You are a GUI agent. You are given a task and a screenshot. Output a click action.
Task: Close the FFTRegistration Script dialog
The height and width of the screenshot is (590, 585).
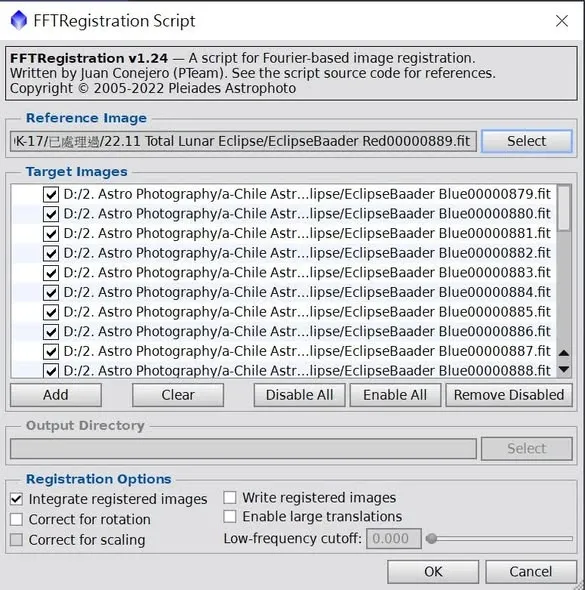(x=562, y=21)
